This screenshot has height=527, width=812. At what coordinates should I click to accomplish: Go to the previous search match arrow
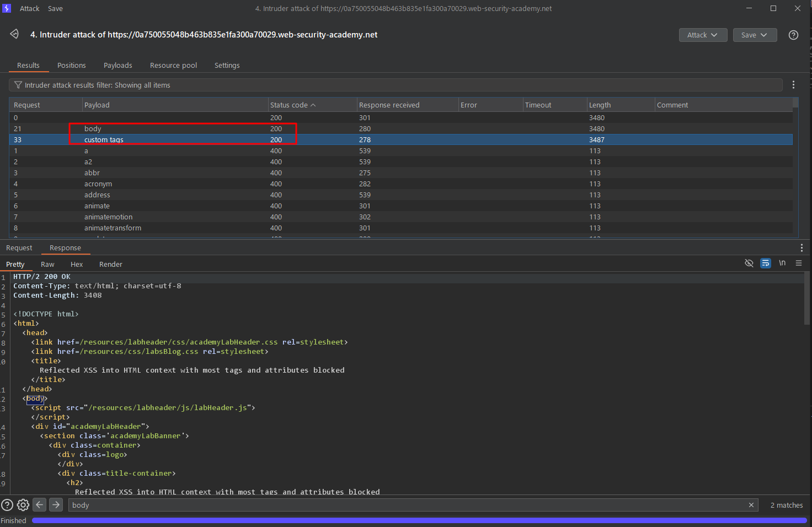(x=40, y=505)
